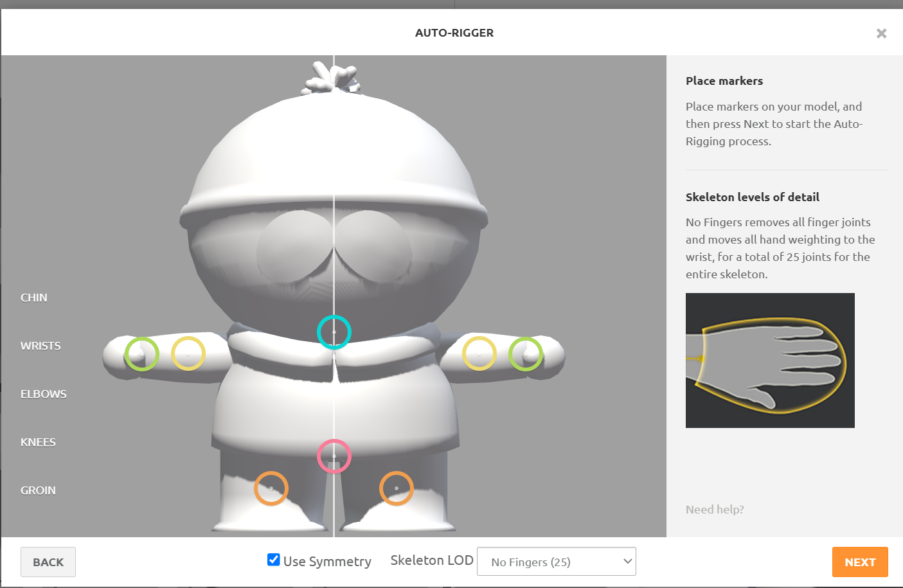903x588 pixels.
Task: Click the KNEES label in marker list
Action: 38,442
